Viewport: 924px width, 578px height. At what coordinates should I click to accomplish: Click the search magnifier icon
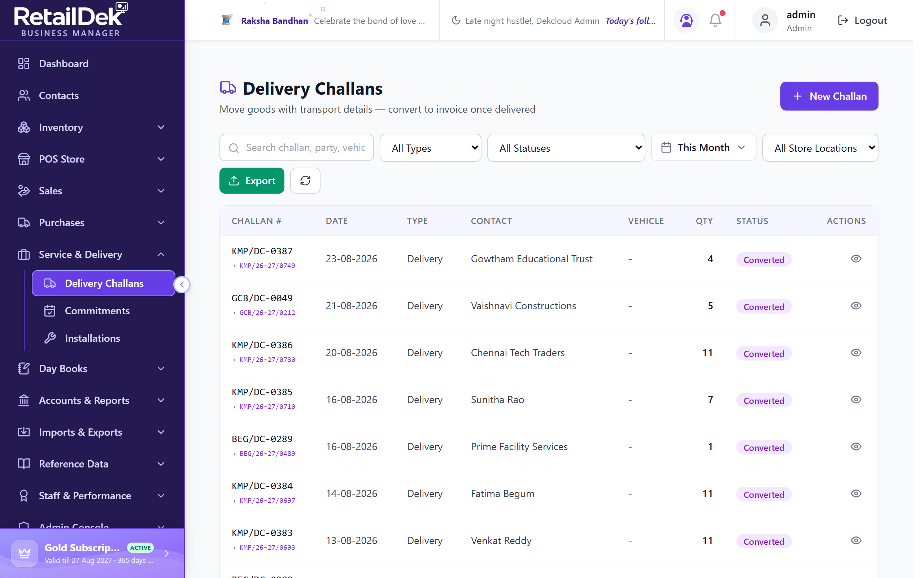pos(234,148)
